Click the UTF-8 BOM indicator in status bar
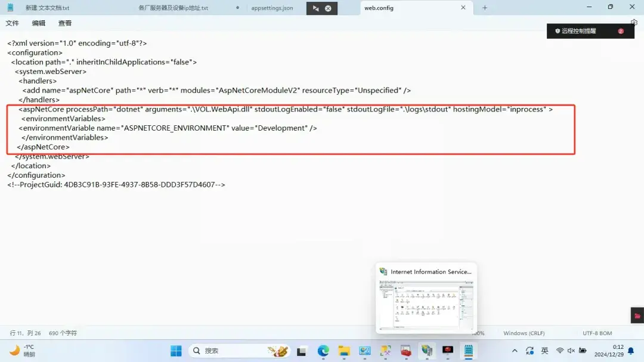 click(596, 333)
